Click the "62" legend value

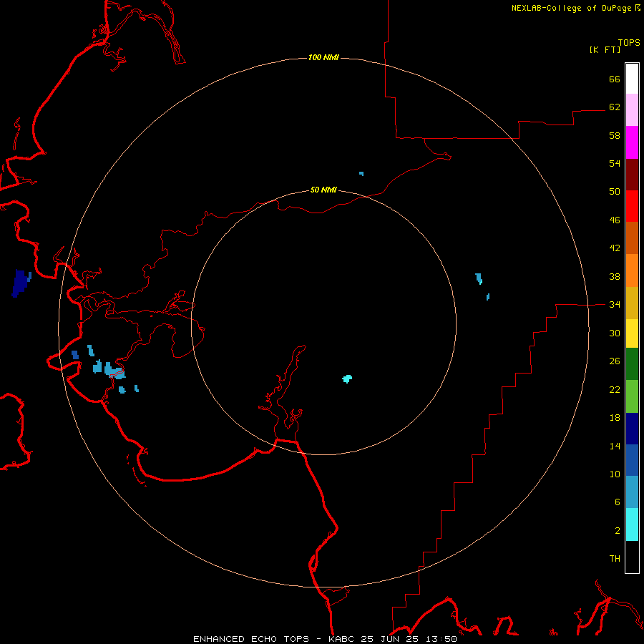pyautogui.click(x=615, y=107)
